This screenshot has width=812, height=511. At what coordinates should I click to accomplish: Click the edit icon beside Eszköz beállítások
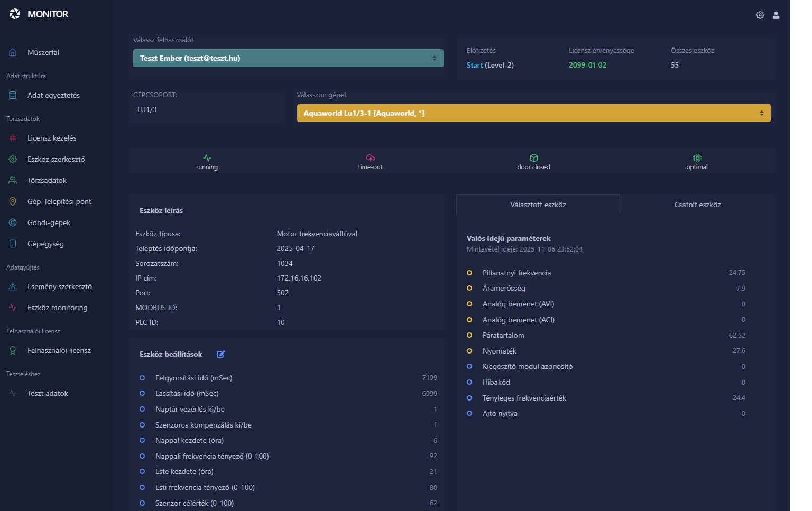[x=221, y=354]
